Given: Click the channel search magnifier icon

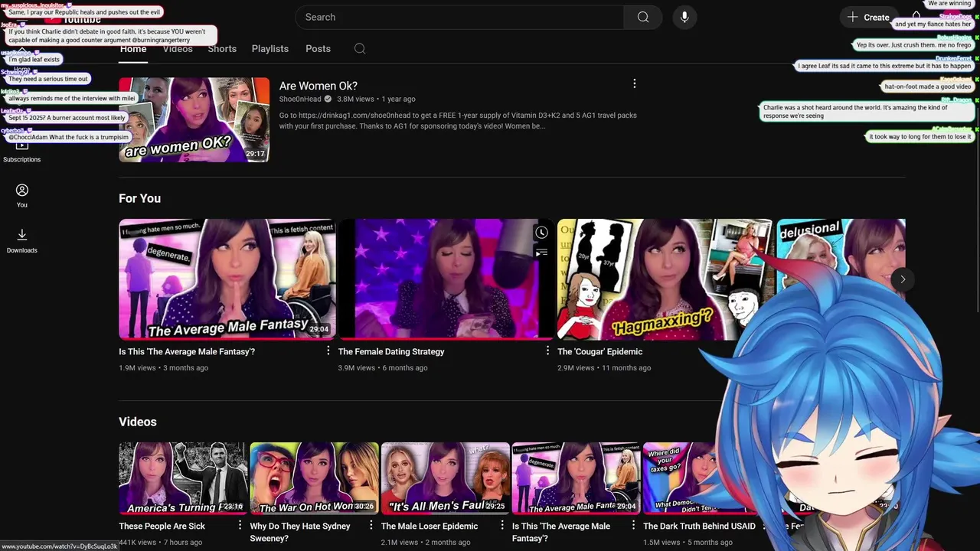Looking at the screenshot, I should 360,48.
